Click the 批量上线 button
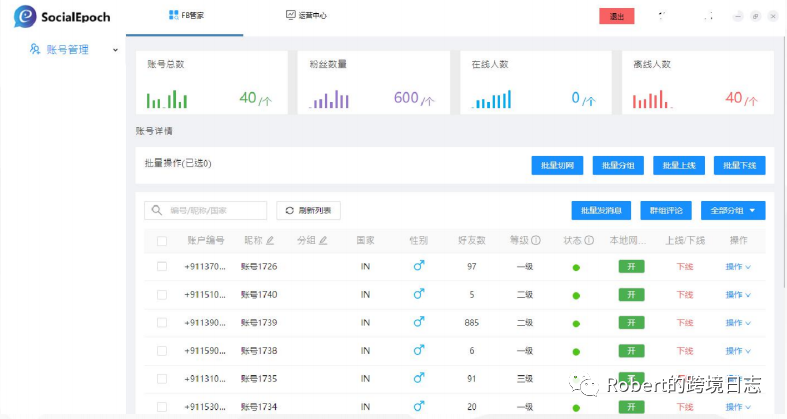The image size is (787, 419). 679,165
